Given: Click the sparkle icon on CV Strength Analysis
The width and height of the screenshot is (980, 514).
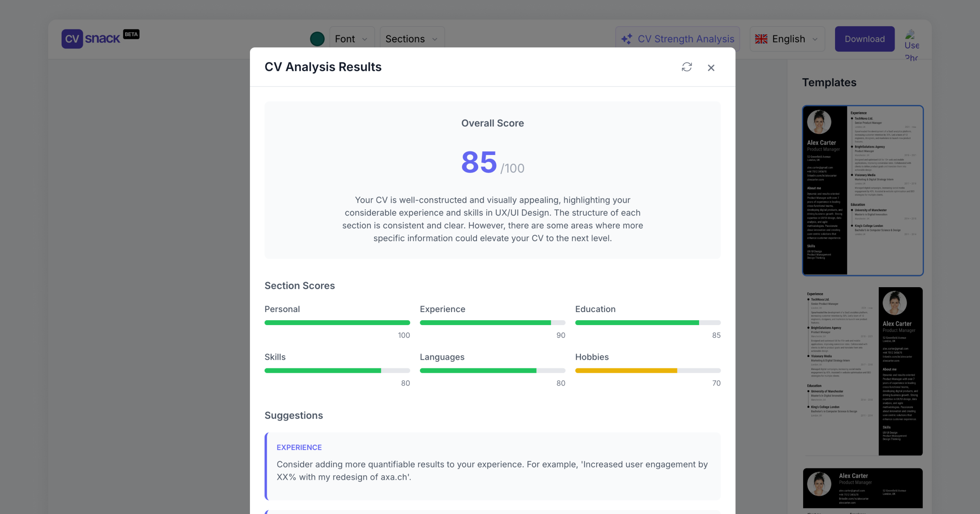Looking at the screenshot, I should coord(626,39).
